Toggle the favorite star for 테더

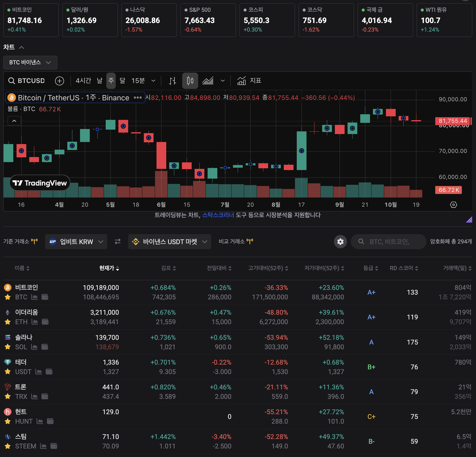pos(8,372)
